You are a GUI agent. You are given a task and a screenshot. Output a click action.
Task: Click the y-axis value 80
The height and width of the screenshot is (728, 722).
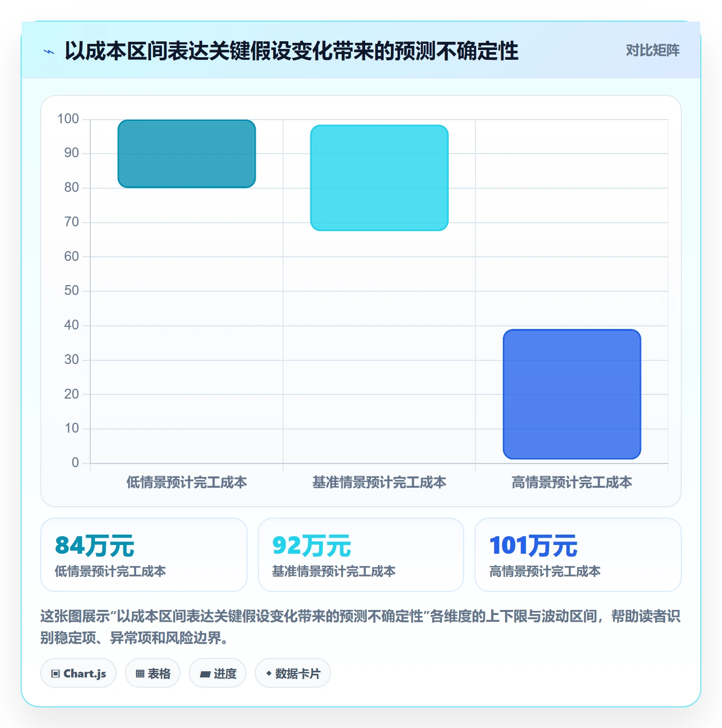pyautogui.click(x=72, y=188)
